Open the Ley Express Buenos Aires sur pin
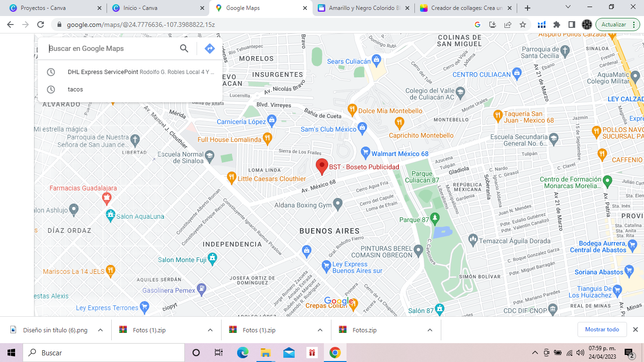This screenshot has height=362, width=644. pyautogui.click(x=326, y=266)
